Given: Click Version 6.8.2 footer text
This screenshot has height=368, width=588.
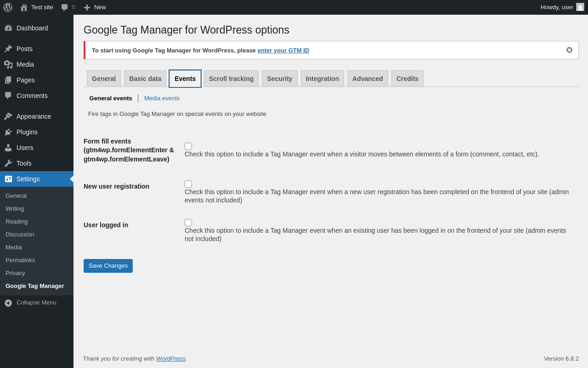Looking at the screenshot, I should click(x=561, y=359).
